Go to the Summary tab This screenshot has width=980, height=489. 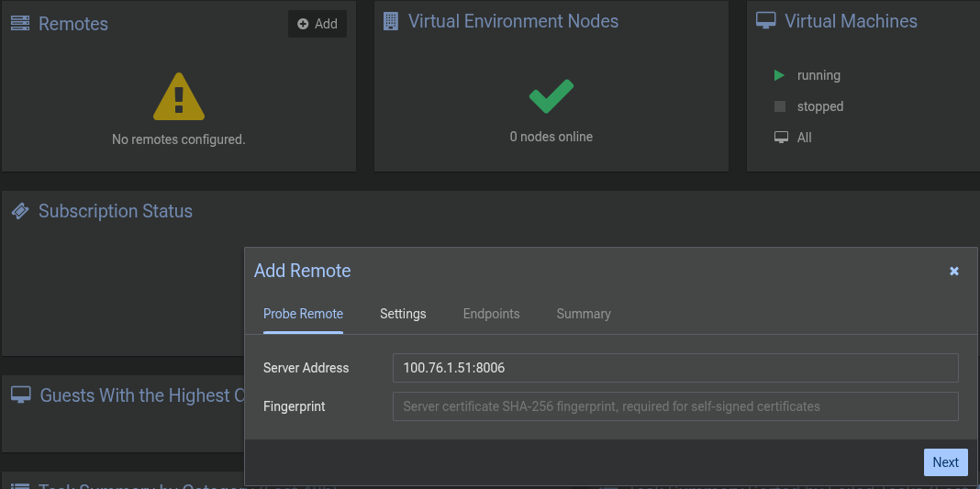(x=584, y=314)
